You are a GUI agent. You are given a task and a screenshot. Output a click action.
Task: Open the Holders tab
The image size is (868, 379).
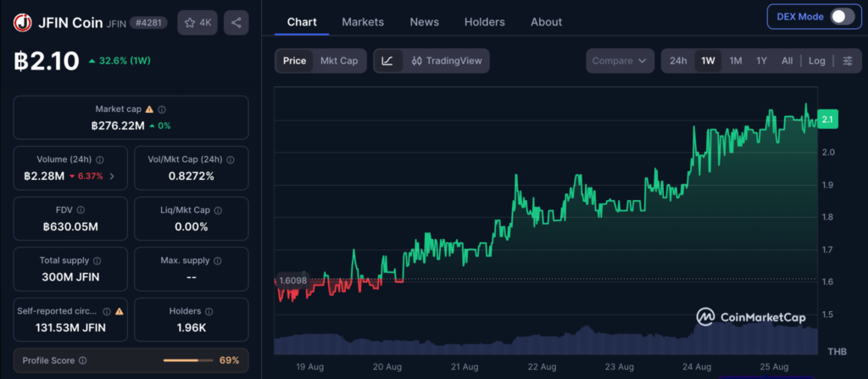click(484, 22)
